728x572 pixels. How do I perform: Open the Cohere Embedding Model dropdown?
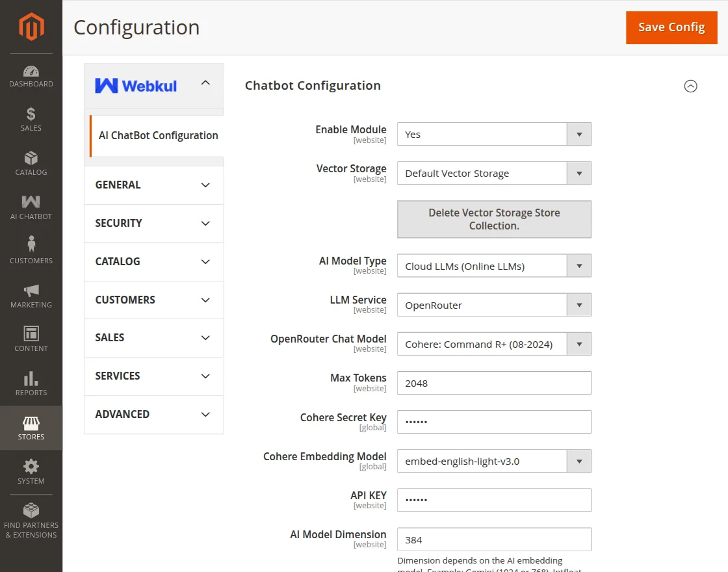coord(494,461)
